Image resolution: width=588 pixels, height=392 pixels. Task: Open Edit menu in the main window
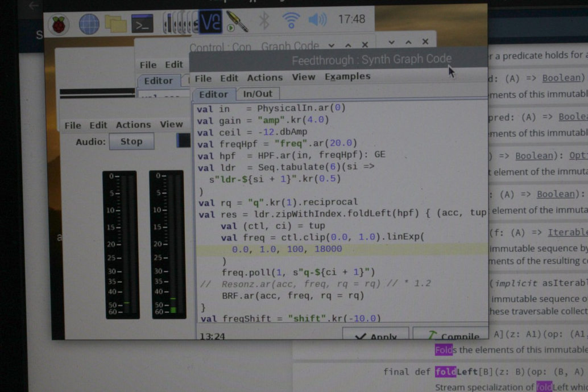tap(98, 125)
